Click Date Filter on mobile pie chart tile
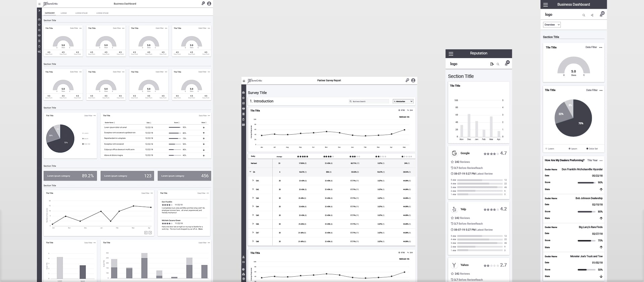The image size is (644, 282). (592, 90)
